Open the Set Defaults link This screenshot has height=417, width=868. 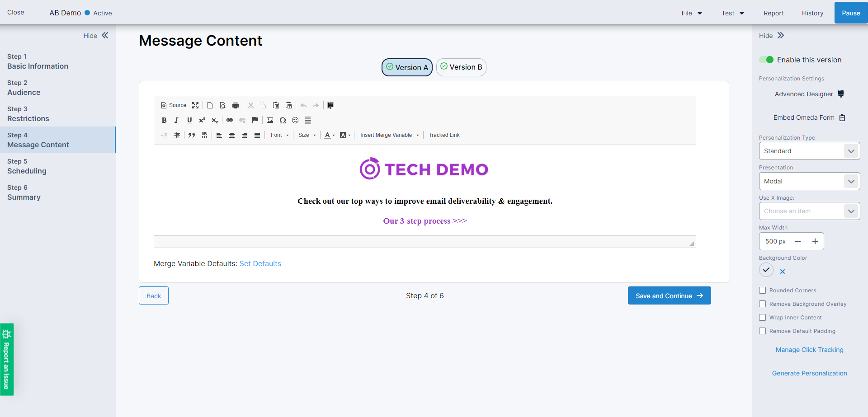[x=260, y=264]
